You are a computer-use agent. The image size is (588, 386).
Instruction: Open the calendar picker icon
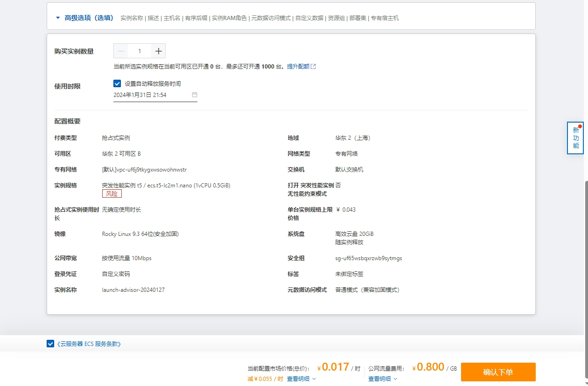pos(194,95)
